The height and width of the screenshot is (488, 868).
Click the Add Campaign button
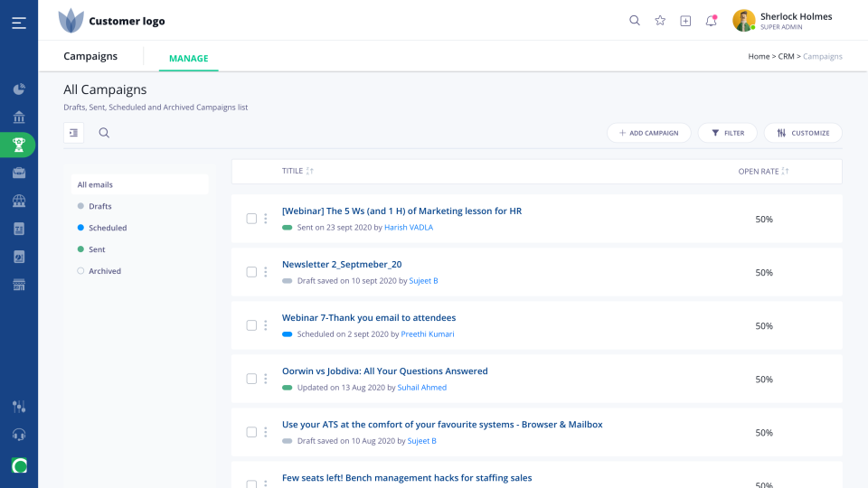[649, 133]
